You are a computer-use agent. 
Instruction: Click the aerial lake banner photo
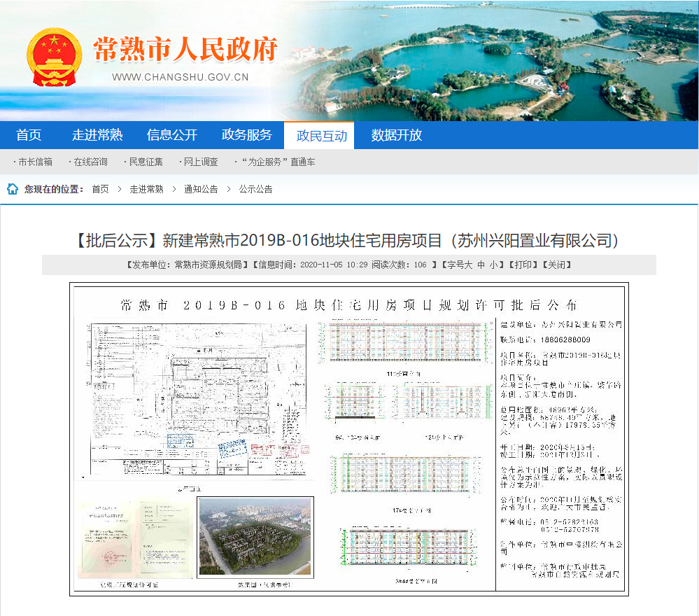(490, 60)
